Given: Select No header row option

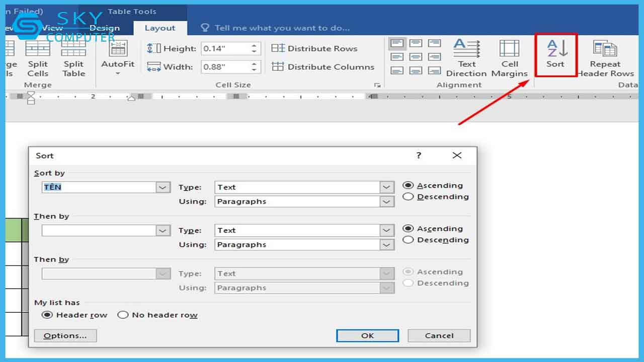Looking at the screenshot, I should click(123, 315).
